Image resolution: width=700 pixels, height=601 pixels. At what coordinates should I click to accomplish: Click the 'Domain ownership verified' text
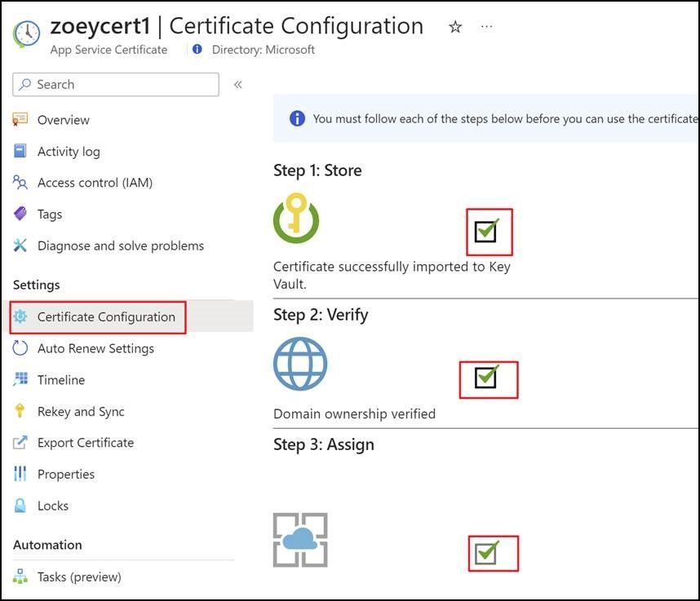pos(354,414)
